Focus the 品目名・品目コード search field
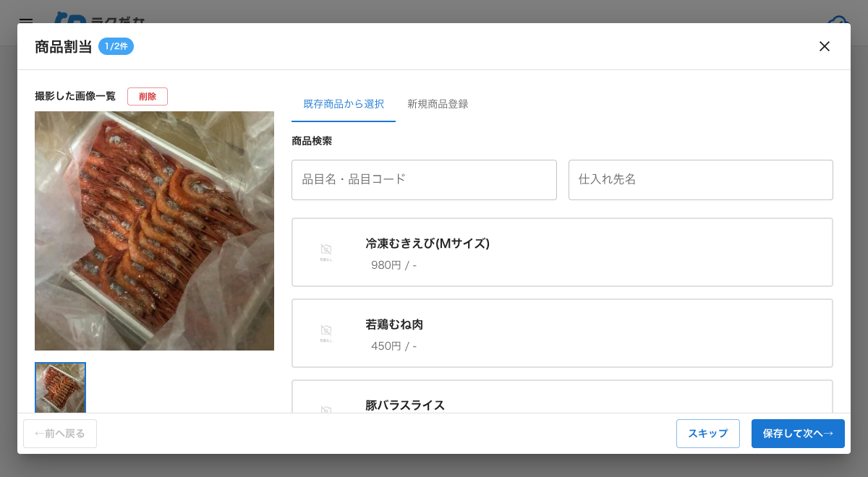 click(424, 180)
